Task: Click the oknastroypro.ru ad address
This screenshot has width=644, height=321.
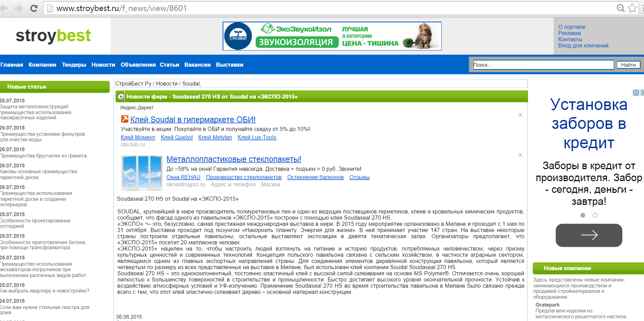Action: tap(186, 184)
